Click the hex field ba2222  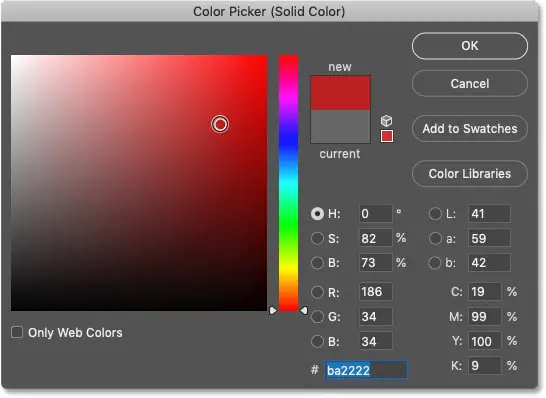[x=366, y=370]
